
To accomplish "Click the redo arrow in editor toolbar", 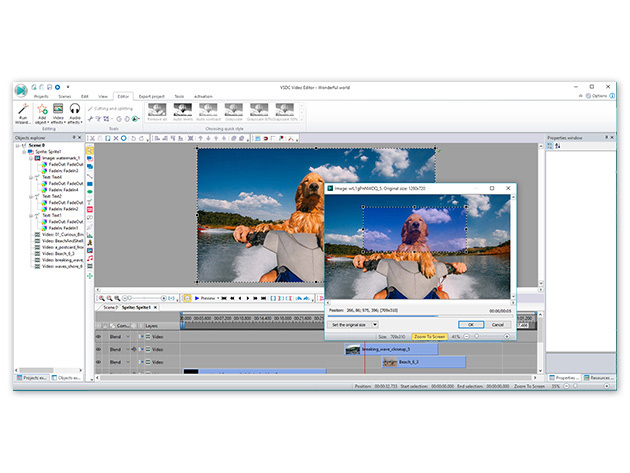I will (x=141, y=138).
